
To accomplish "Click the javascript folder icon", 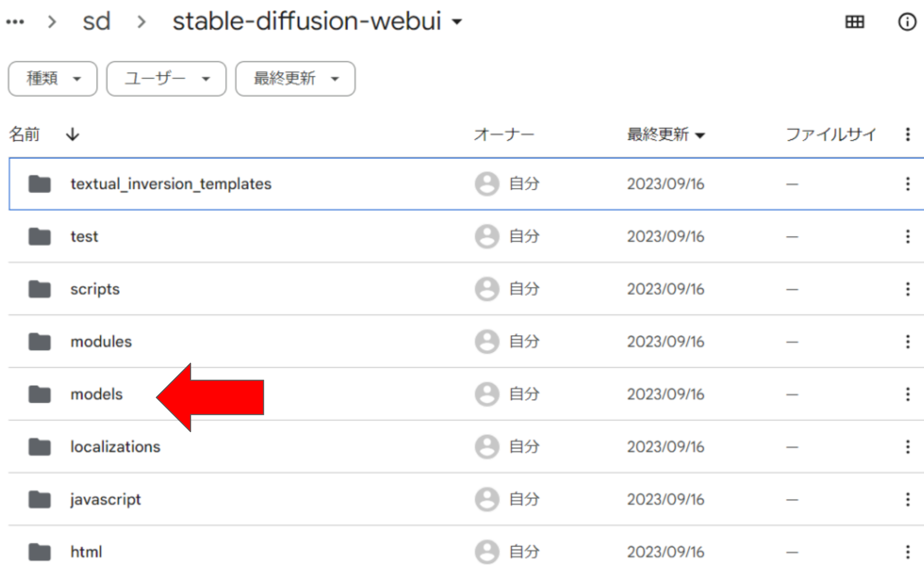I will (39, 499).
